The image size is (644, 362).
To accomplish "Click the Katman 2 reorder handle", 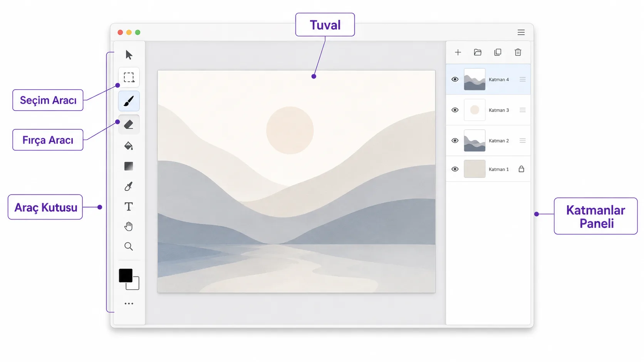I will click(x=523, y=140).
